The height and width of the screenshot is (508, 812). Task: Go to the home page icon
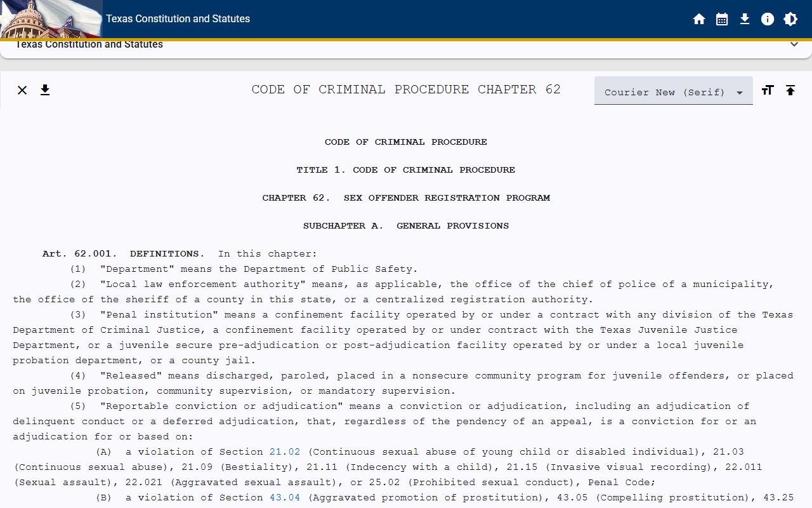[x=699, y=19]
